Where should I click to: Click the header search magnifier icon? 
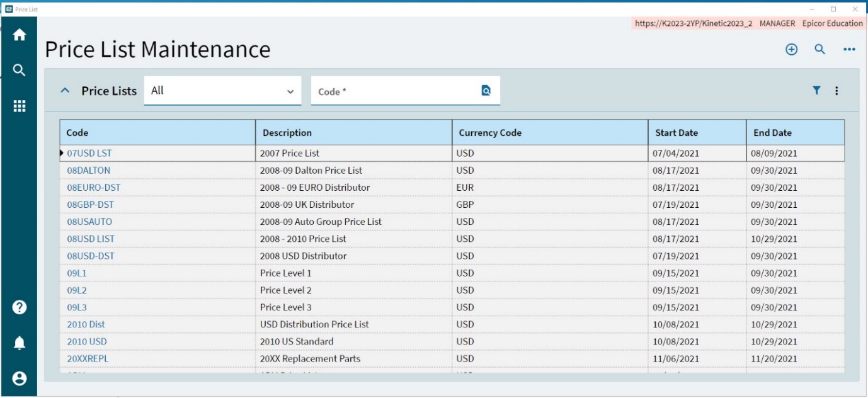(x=819, y=49)
